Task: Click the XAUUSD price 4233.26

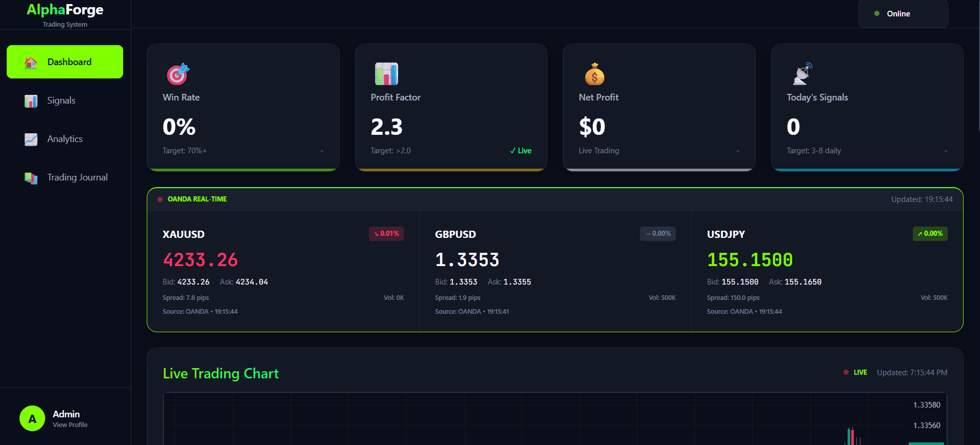Action: (201, 260)
